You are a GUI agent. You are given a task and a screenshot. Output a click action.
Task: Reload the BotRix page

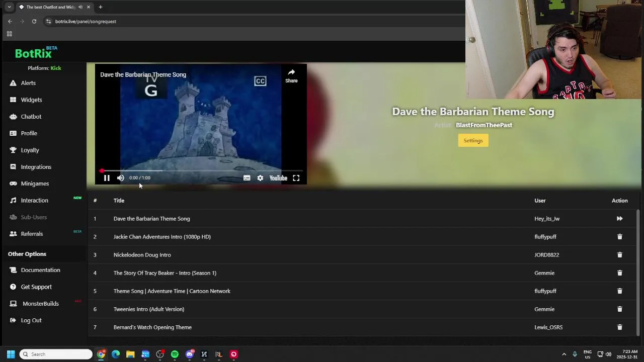34,21
